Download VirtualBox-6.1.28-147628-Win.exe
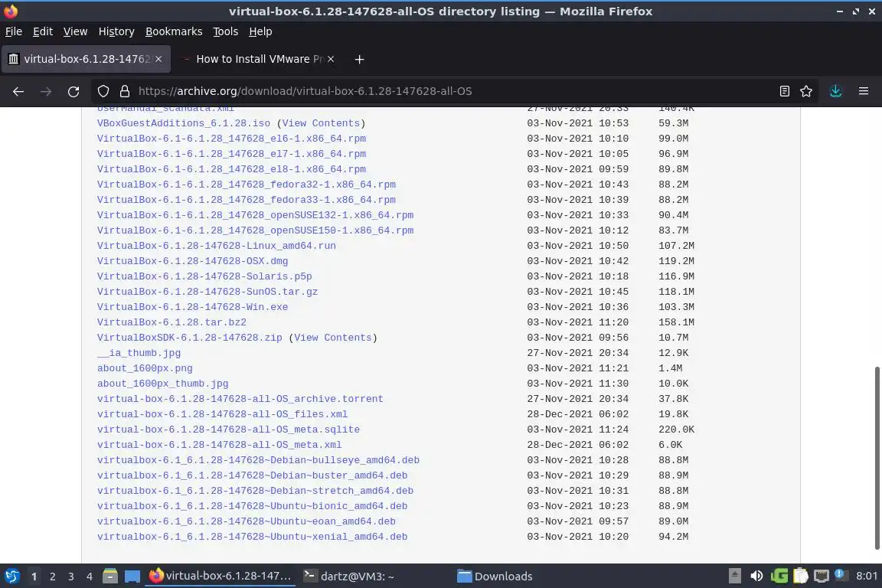Image resolution: width=882 pixels, height=588 pixels. (192, 307)
